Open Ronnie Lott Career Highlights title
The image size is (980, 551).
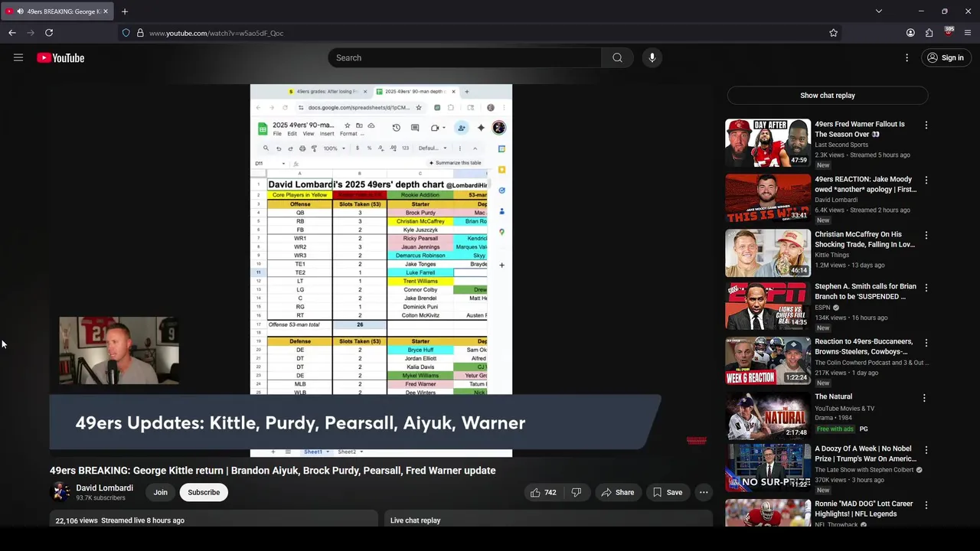tap(864, 509)
